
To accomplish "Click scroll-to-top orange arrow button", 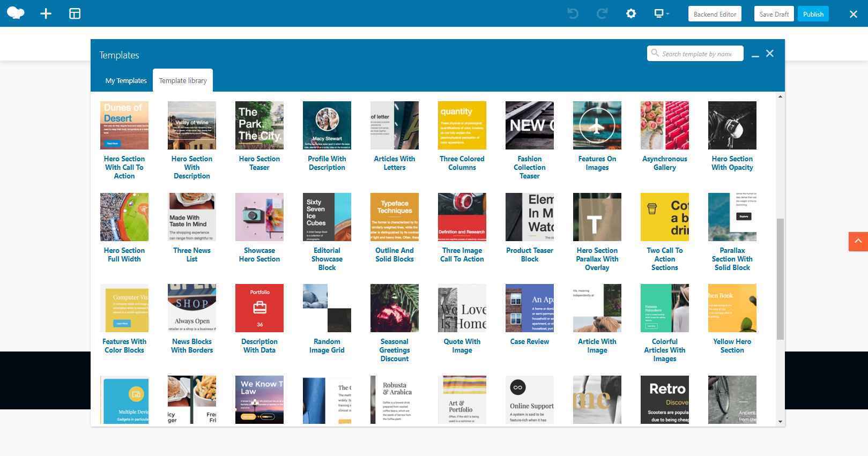I will [858, 241].
